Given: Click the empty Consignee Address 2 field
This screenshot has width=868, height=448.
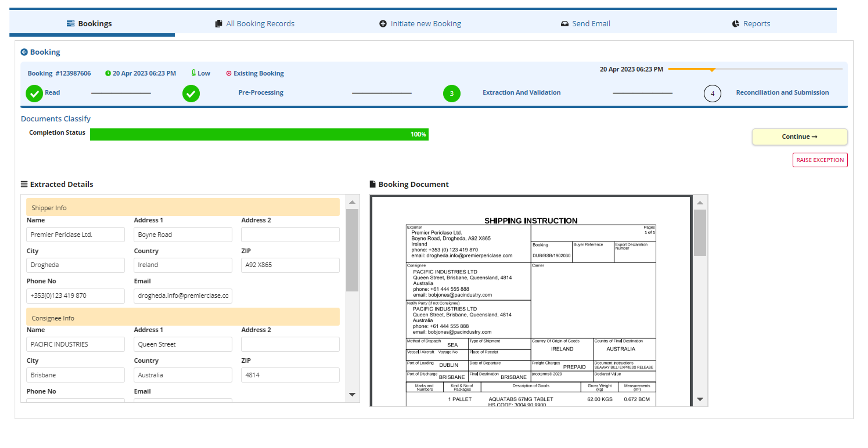Looking at the screenshot, I should (290, 344).
